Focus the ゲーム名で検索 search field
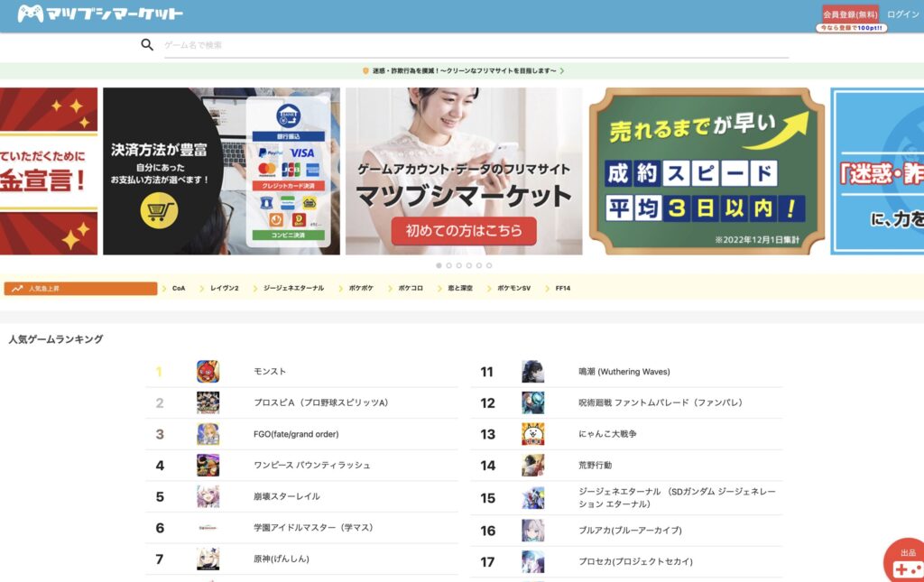 coord(476,45)
